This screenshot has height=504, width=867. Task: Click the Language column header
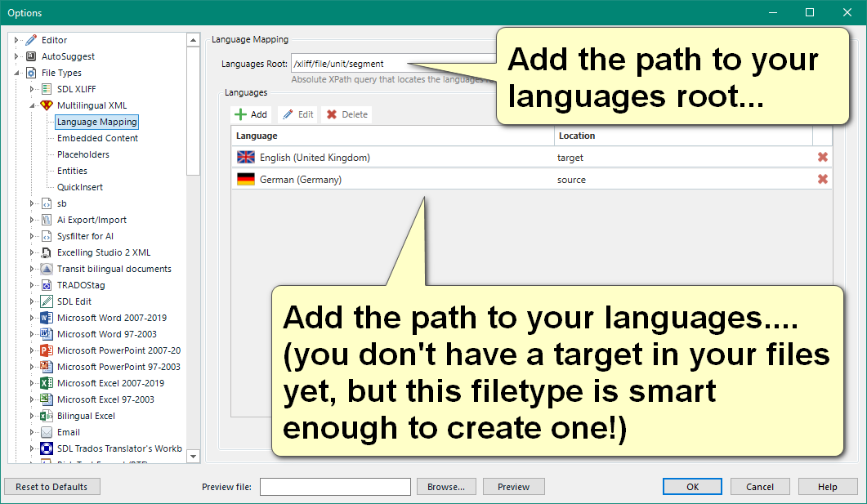point(392,136)
